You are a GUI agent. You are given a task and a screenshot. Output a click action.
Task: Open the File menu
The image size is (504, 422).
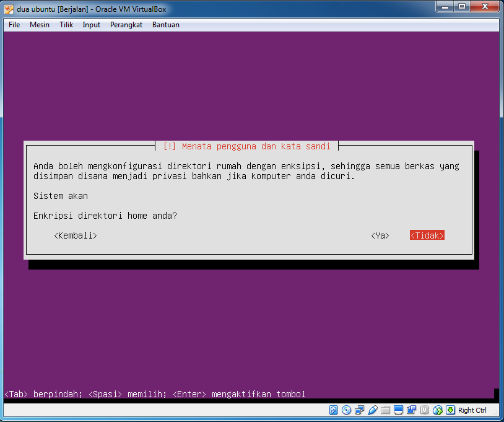(x=14, y=25)
